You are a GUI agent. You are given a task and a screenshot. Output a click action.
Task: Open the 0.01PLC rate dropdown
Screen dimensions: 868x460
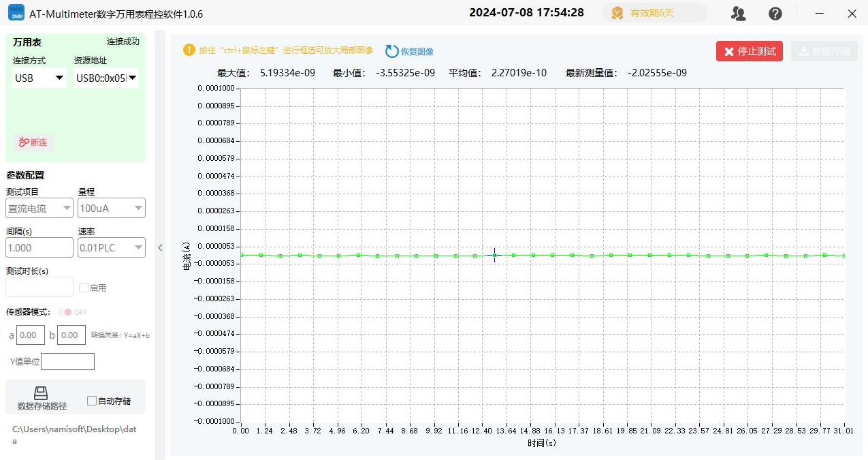(112, 248)
